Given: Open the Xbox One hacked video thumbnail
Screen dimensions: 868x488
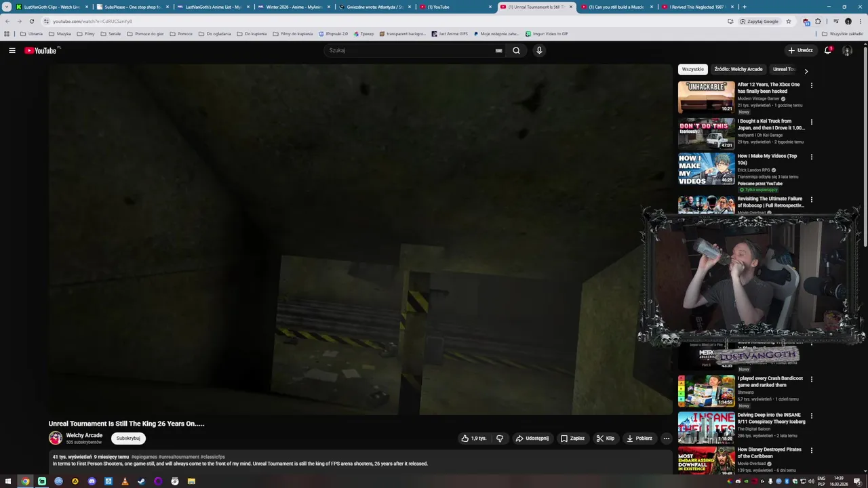Looking at the screenshot, I should coord(706,97).
